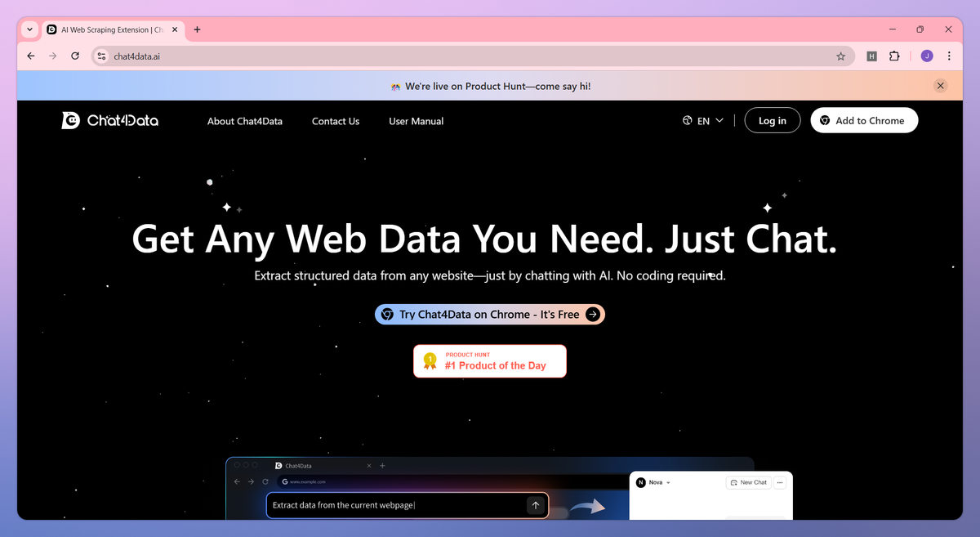980x537 pixels.
Task: Click the Chat4Data logo icon
Action: 71,121
